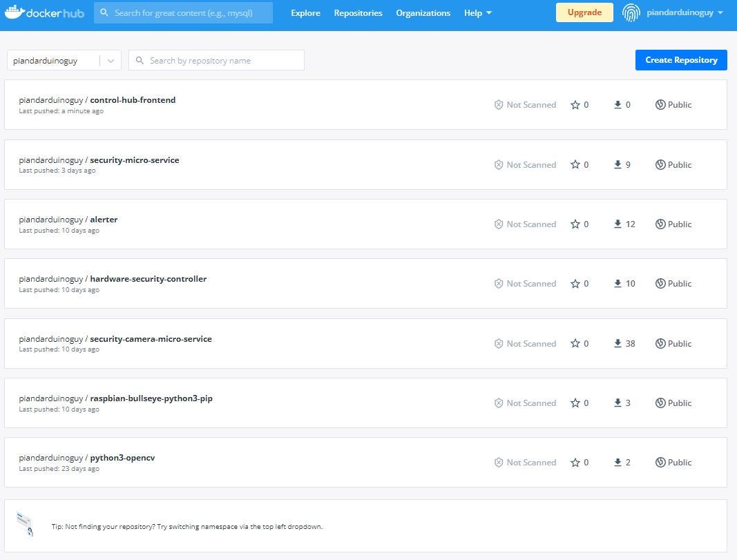
Task: Click the downloads icon beside security-camera-micro-service
Action: pyautogui.click(x=617, y=343)
